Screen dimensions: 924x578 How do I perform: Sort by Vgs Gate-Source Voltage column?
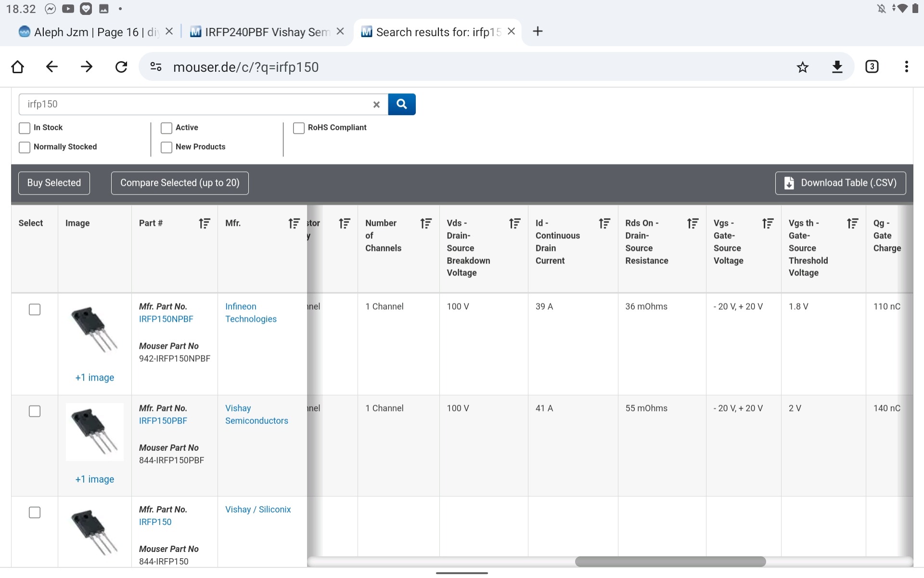[768, 223]
